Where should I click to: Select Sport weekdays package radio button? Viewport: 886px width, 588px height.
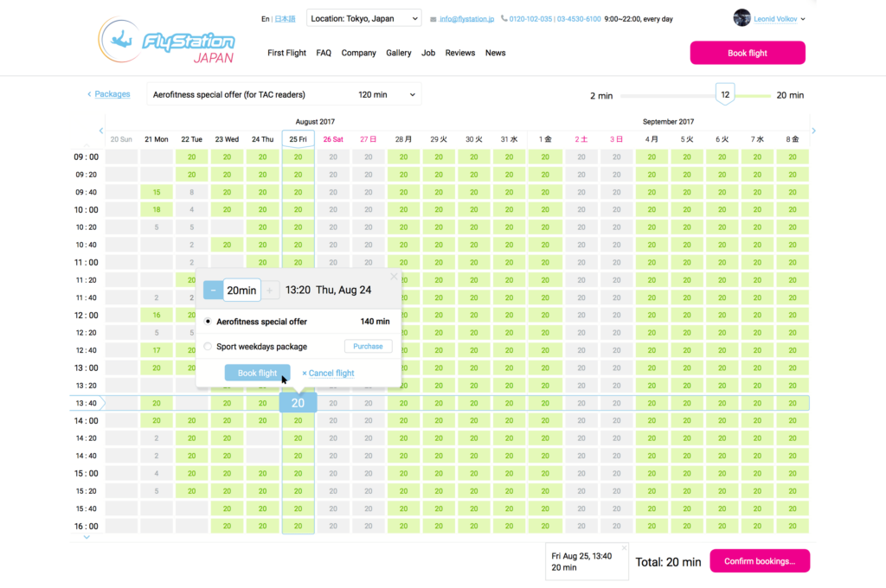coord(208,347)
